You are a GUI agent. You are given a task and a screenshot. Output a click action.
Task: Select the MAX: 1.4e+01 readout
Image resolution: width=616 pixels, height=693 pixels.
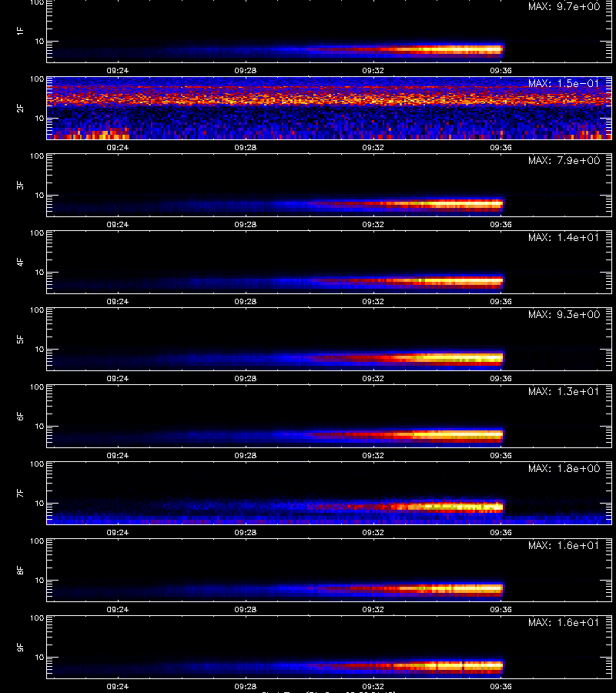pyautogui.click(x=564, y=237)
